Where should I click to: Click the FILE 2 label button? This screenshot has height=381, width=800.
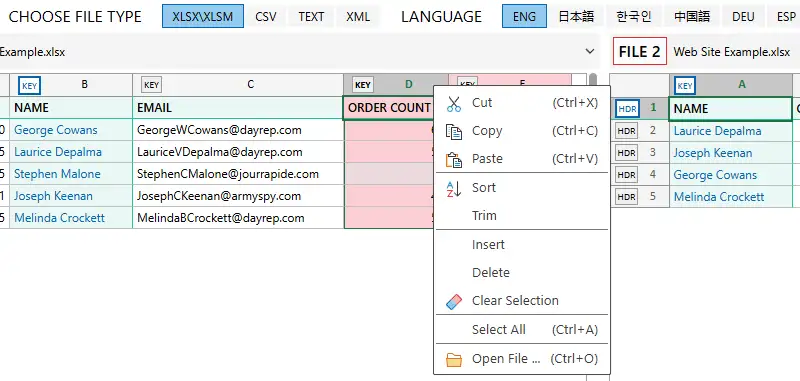click(640, 52)
